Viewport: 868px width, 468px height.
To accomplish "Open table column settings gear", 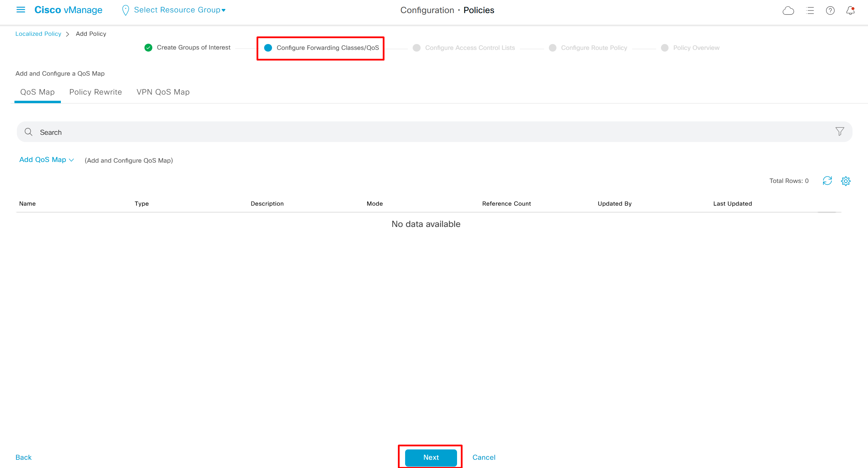I will click(x=846, y=181).
